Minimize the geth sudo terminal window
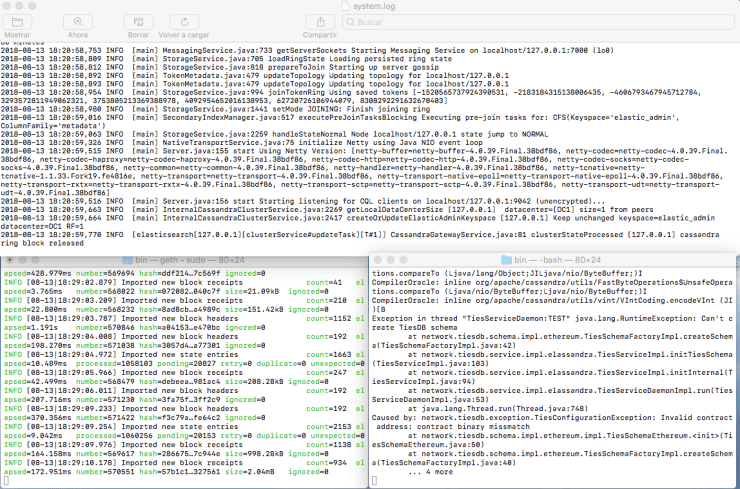740x489 pixels. (23, 258)
